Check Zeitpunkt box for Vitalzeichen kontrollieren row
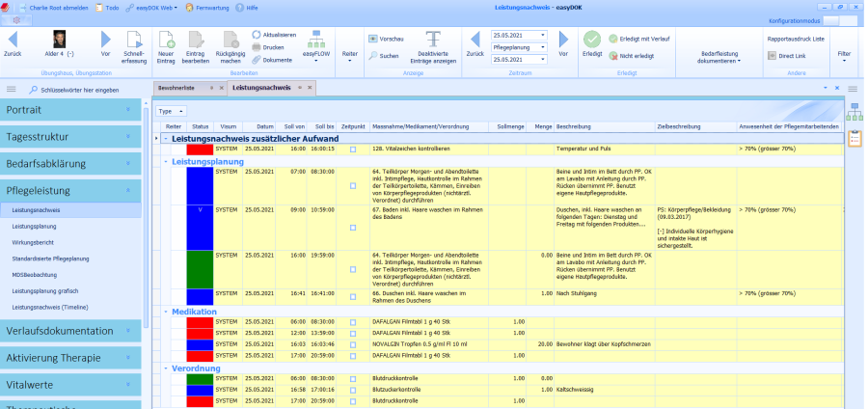Screen dimensions: 868x409 [353, 150]
